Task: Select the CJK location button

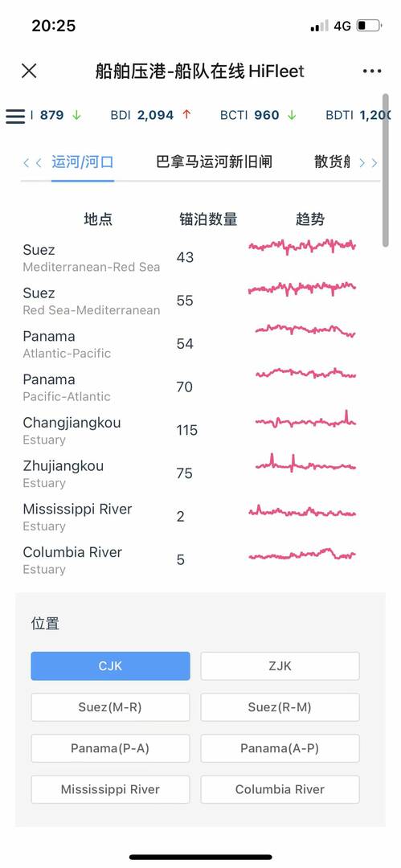Action: (110, 666)
